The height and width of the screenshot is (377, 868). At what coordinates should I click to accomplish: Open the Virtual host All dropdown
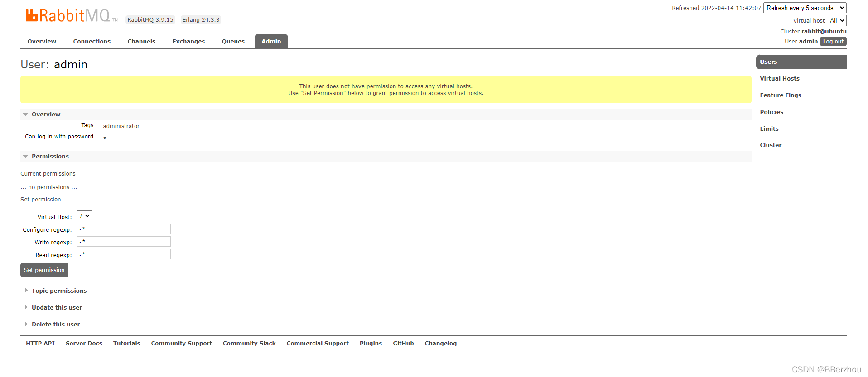click(x=837, y=20)
